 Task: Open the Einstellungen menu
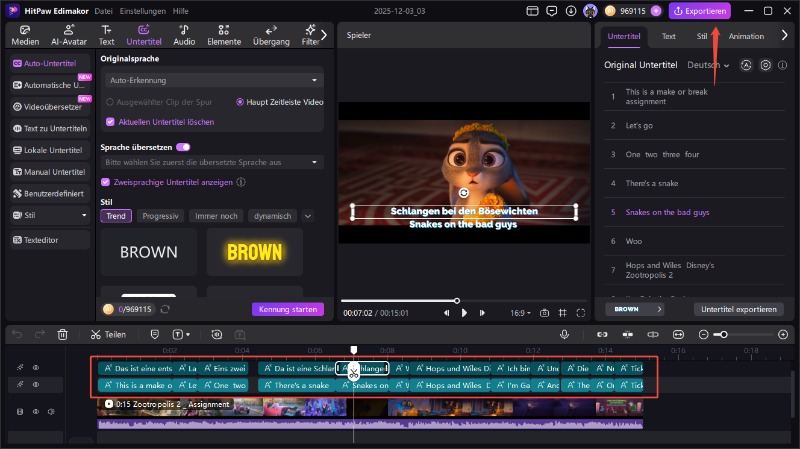(142, 11)
